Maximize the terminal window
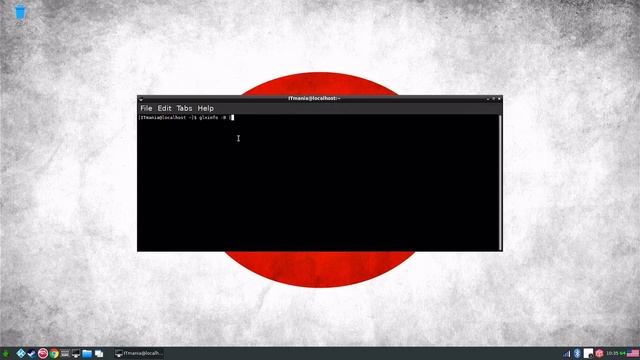The image size is (640, 360). pos(493,99)
